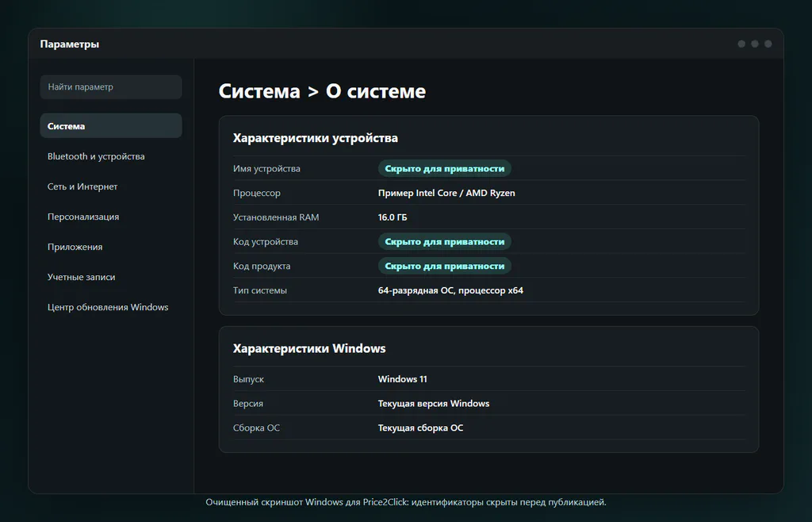Click the 'Процессор' label
Screen dimensions: 812x522
[257, 193]
